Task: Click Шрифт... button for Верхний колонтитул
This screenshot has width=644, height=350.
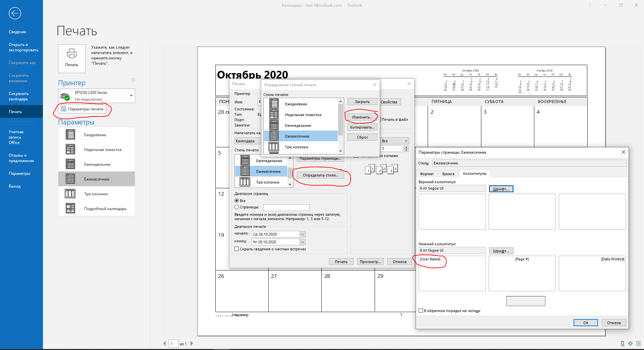Action: point(501,189)
